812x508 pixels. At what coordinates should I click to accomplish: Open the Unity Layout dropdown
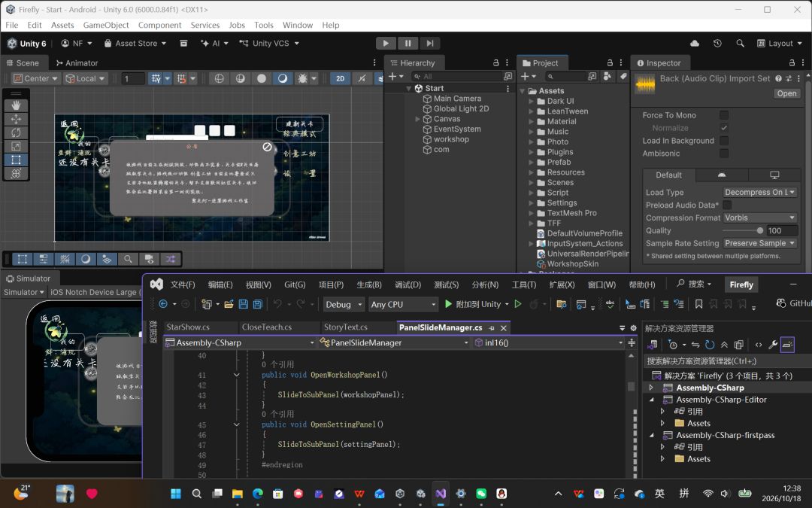[x=780, y=44]
